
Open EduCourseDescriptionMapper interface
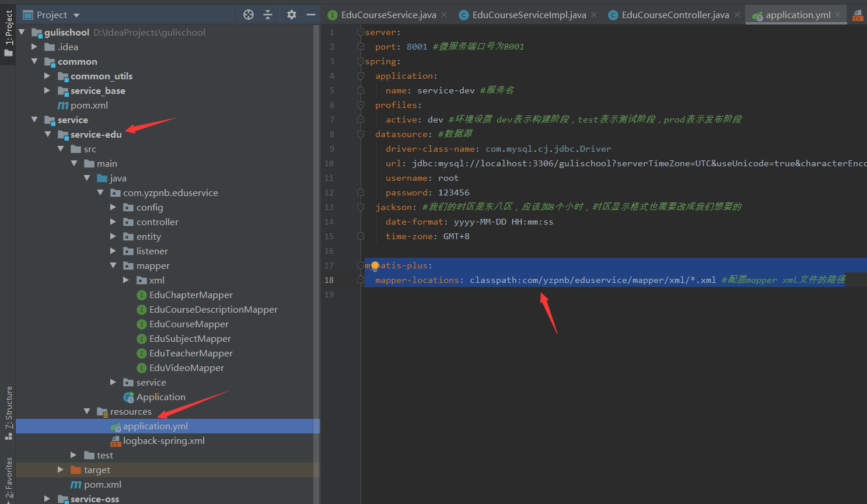click(207, 309)
